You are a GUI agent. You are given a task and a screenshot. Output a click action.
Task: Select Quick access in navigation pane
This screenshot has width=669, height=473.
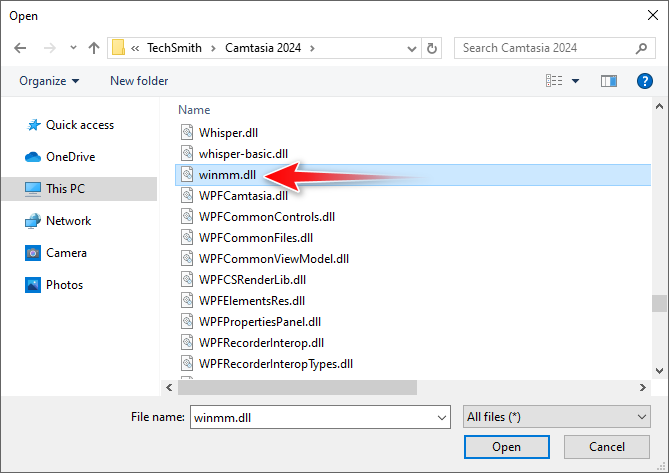[x=79, y=125]
